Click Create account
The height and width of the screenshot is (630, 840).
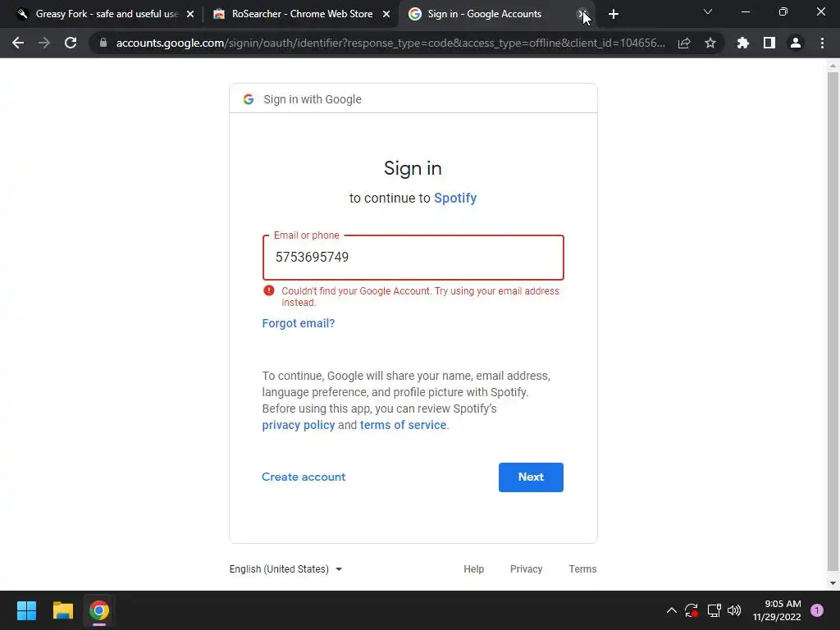point(304,477)
